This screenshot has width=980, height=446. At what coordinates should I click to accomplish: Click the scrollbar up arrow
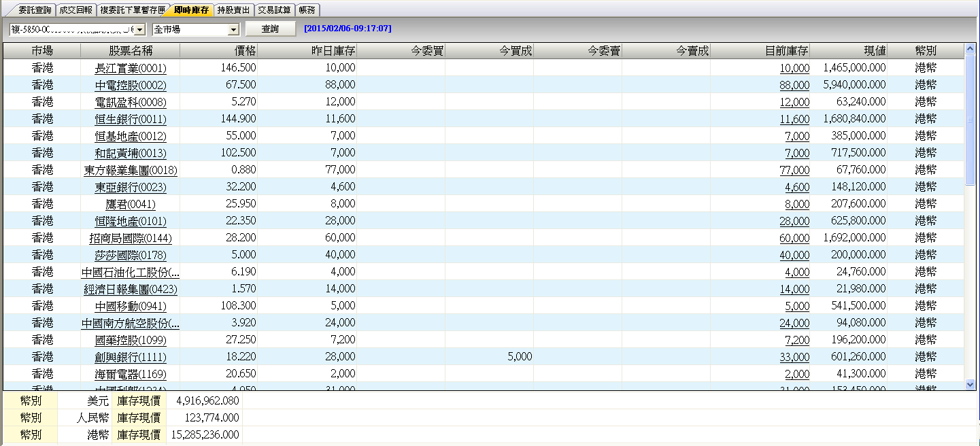point(970,48)
